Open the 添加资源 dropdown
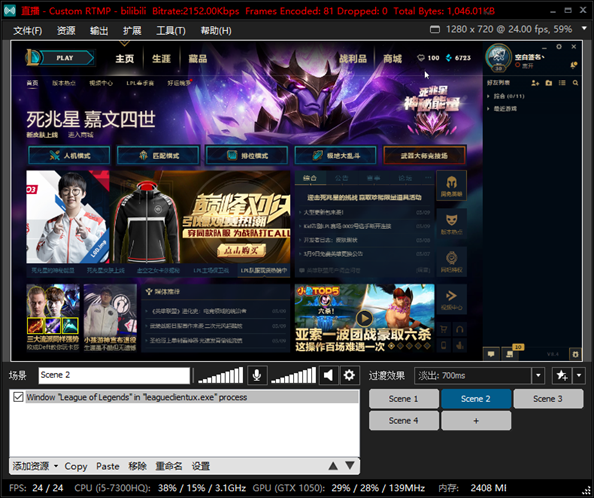594x498 pixels. (x=35, y=466)
